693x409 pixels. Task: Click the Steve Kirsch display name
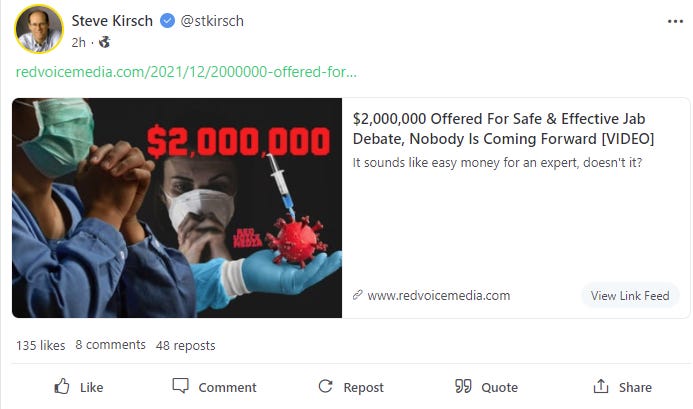pos(112,21)
